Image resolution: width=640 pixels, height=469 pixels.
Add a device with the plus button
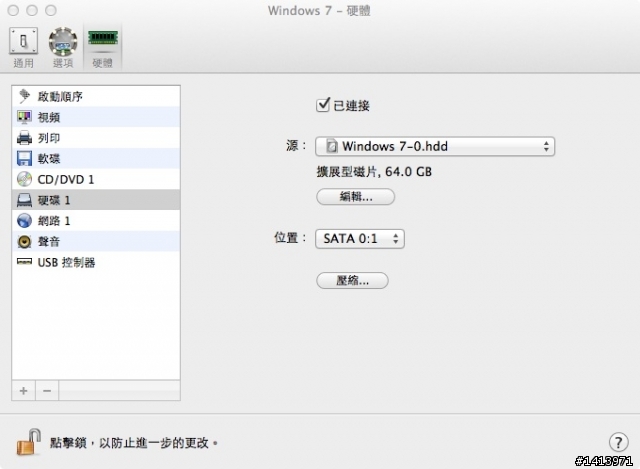coord(24,391)
